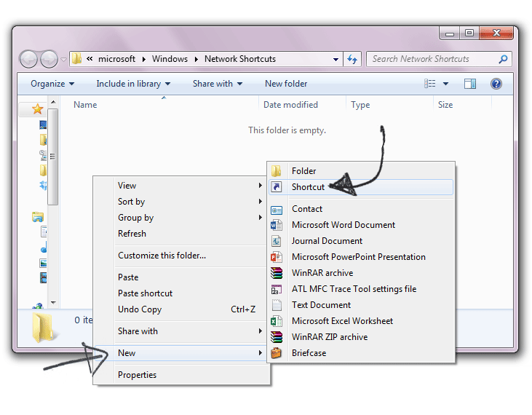The width and height of the screenshot is (532, 415).
Task: Click the Word document icon
Action: [276, 225]
